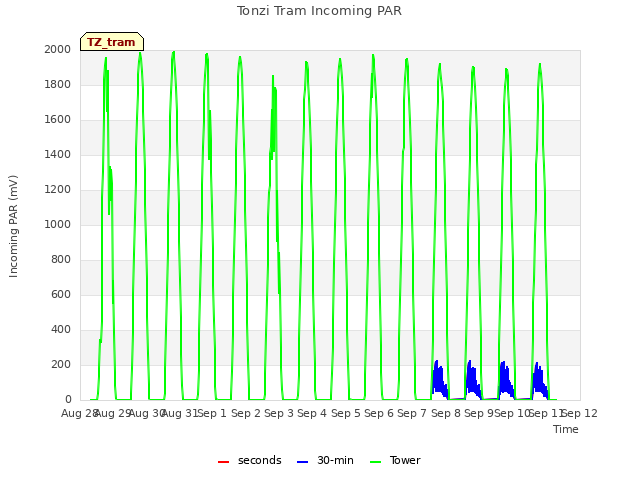Toggle the seconds legend entry
This screenshot has width=640, height=480.
point(250,460)
